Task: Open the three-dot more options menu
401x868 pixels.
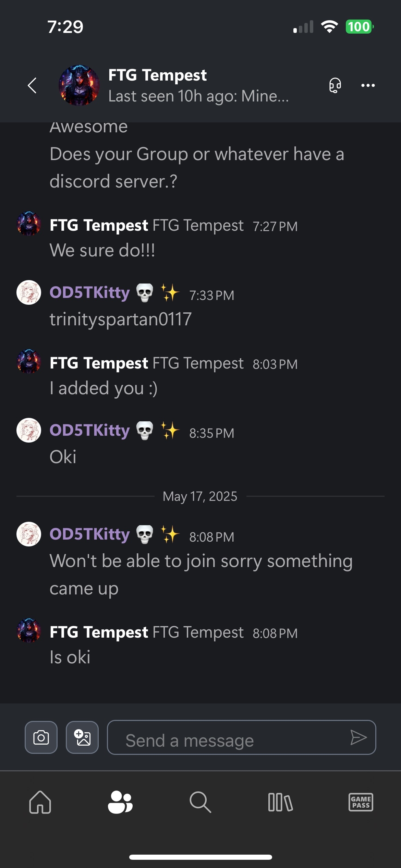Action: tap(368, 85)
